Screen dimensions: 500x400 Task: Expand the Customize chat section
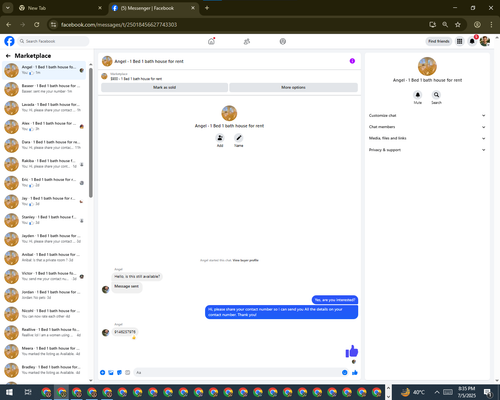(x=427, y=115)
